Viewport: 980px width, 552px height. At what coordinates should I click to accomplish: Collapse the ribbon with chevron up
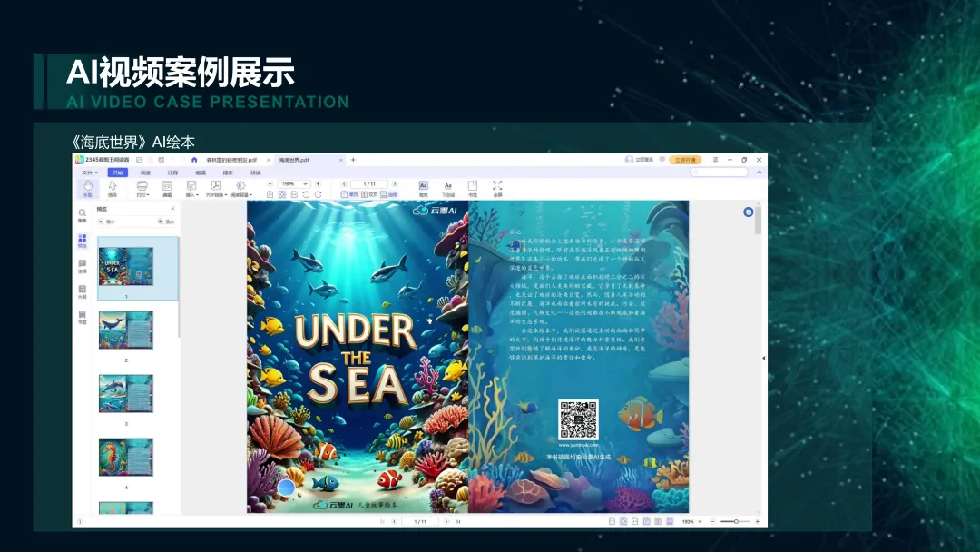pos(759,172)
